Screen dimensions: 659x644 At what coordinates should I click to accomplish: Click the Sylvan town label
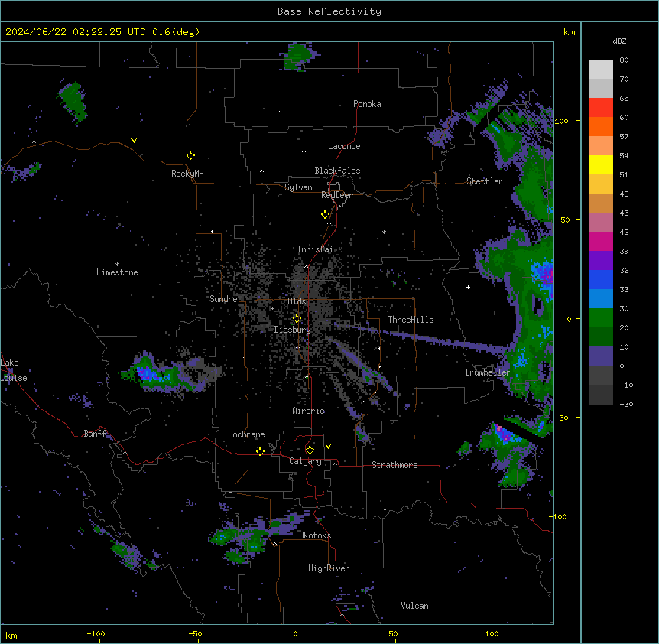[298, 187]
